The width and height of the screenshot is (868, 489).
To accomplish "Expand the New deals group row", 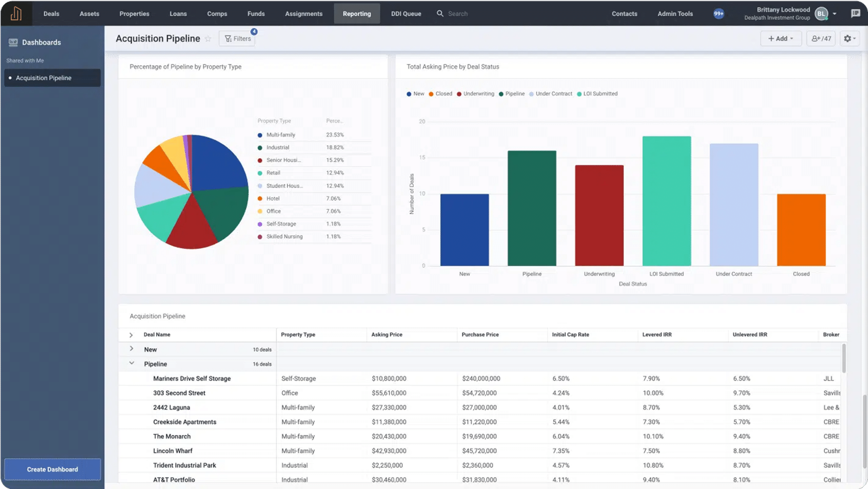I will pyautogui.click(x=132, y=349).
